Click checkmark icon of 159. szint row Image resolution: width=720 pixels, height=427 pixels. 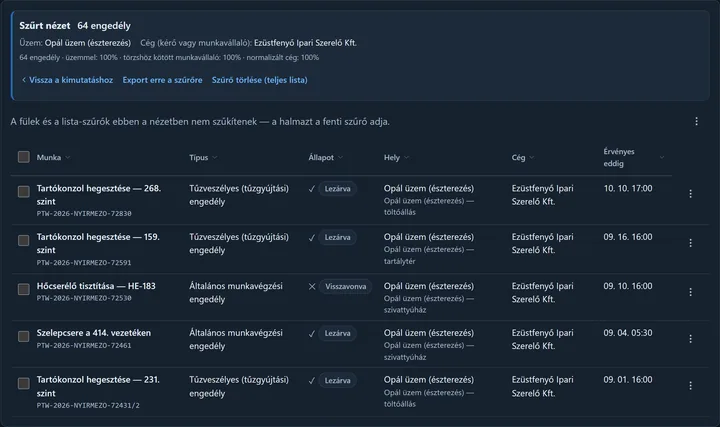tap(312, 238)
